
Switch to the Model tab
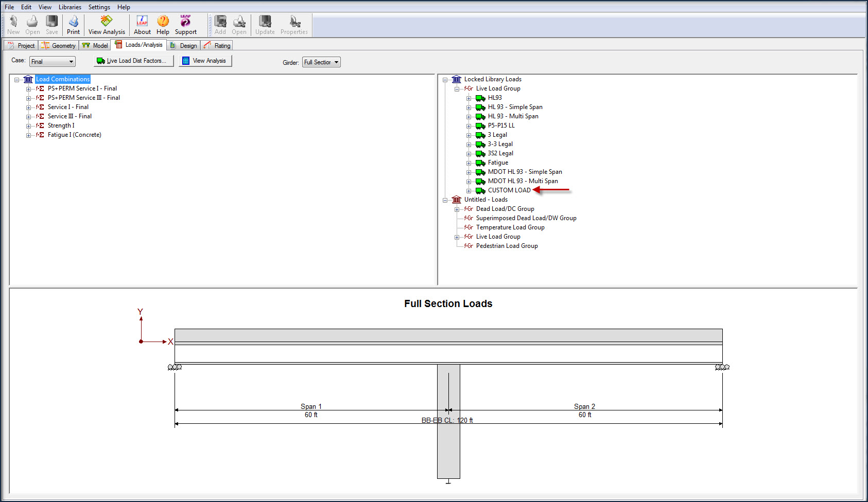[95, 46]
